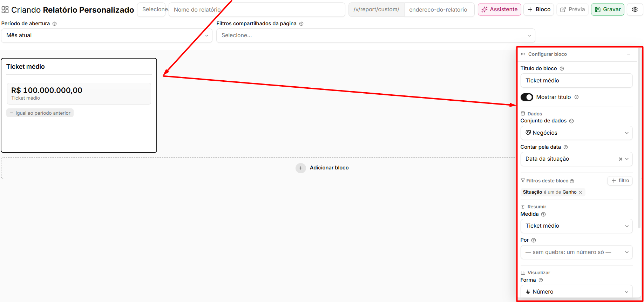
Task: Click the Nome do relatório input field
Action: pos(257,9)
